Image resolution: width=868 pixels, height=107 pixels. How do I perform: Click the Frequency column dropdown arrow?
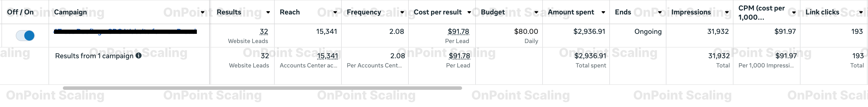tap(402, 12)
